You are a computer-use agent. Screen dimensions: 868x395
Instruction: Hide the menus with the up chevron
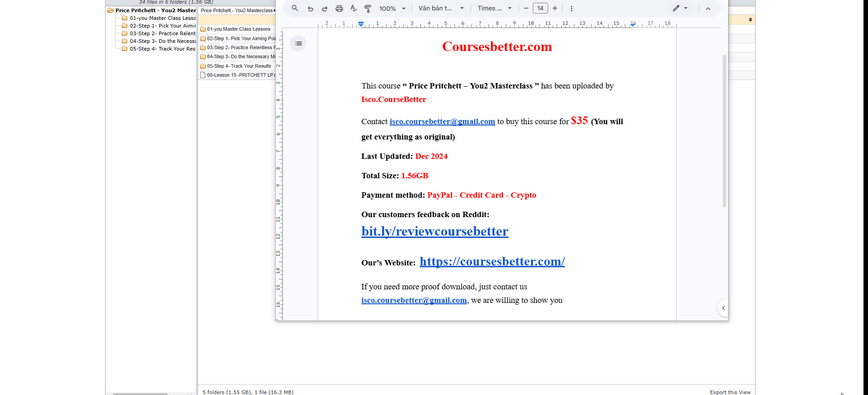point(708,9)
